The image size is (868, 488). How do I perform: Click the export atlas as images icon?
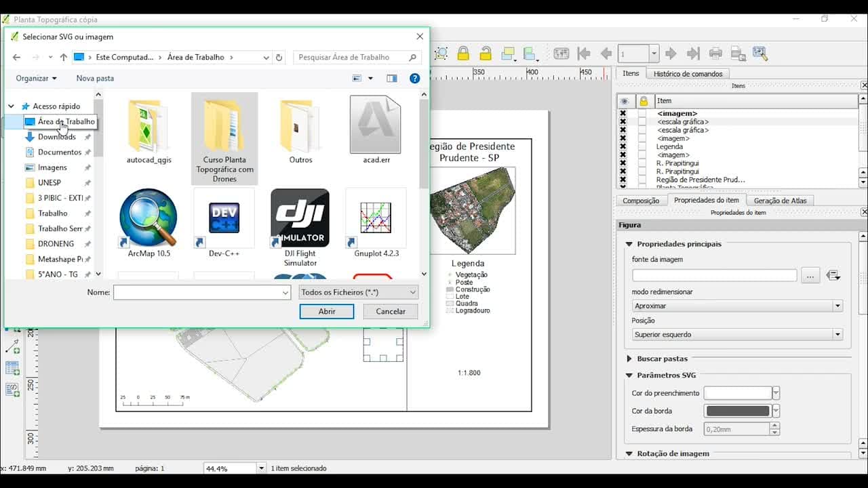coord(738,54)
